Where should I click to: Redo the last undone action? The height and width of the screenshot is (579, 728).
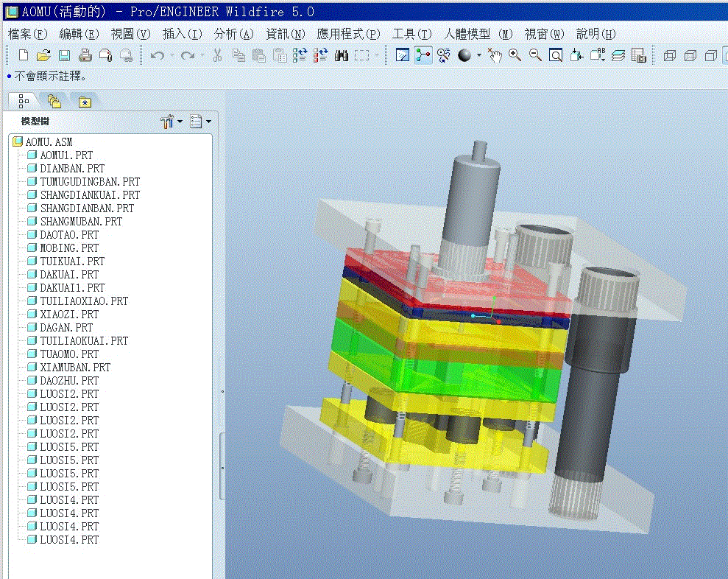click(x=188, y=56)
